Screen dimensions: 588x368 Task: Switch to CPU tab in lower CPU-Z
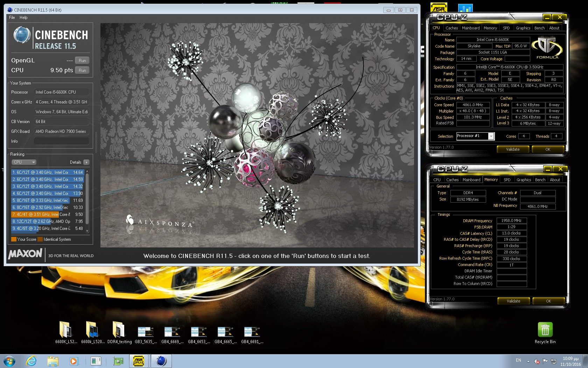point(437,180)
